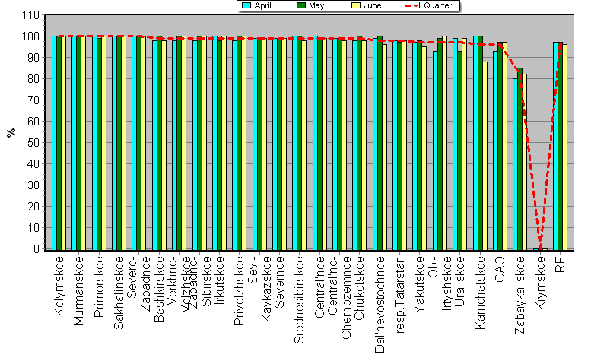Click the percent sign y-axis title
Image resolution: width=591 pixels, height=364 pixels.
point(11,132)
